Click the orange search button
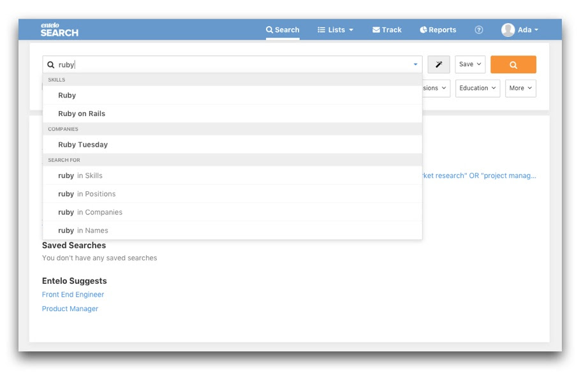The image size is (588, 375). [513, 64]
